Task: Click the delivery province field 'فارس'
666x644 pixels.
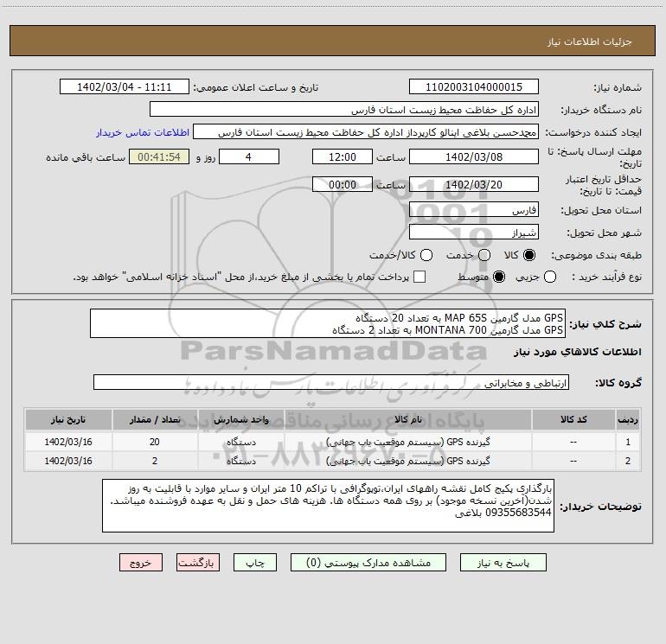Action: pyautogui.click(x=474, y=209)
